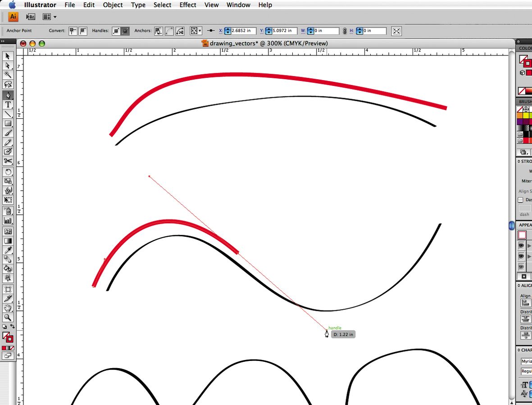Select the Type tool
Viewport: 532px width, 405px height.
(8, 104)
